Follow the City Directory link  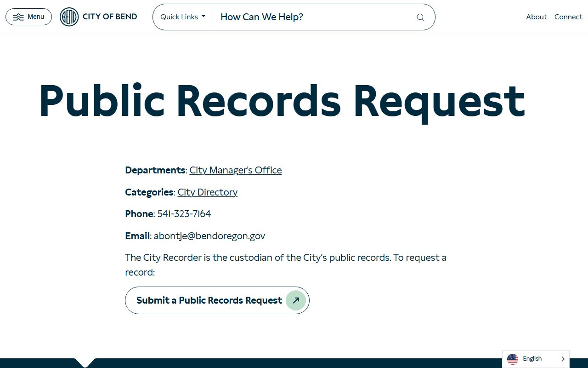208,192
